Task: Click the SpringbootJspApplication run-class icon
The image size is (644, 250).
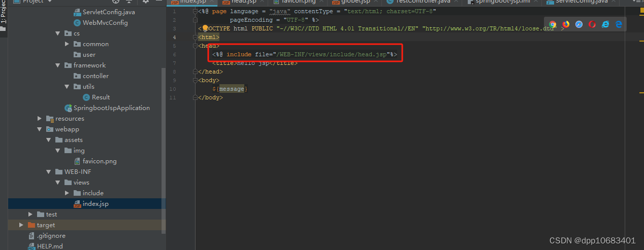Action: tap(68, 108)
